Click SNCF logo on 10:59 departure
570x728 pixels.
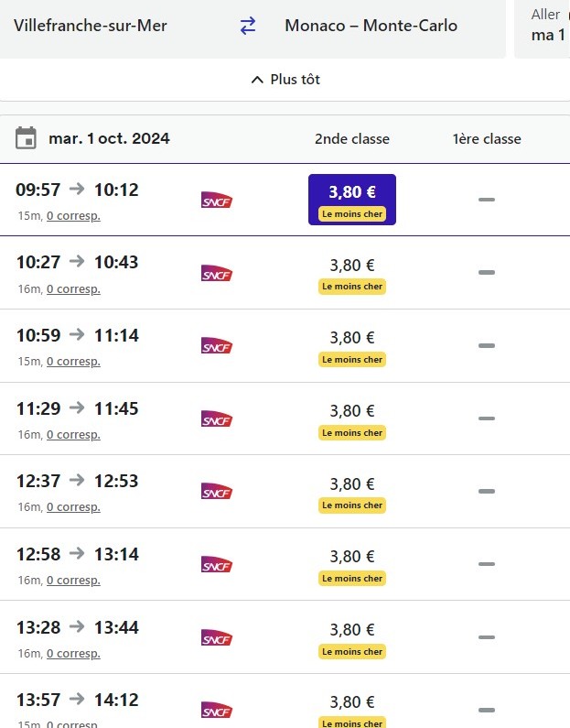coord(217,346)
